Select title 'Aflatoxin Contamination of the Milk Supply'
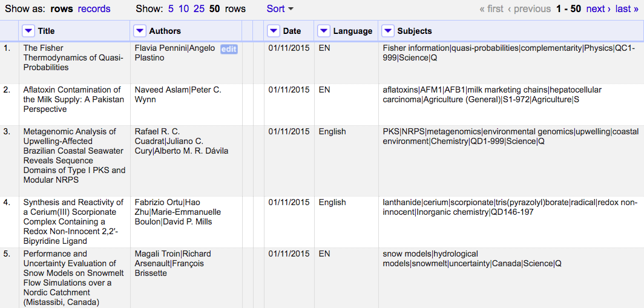This screenshot has height=308, width=644. (73, 100)
